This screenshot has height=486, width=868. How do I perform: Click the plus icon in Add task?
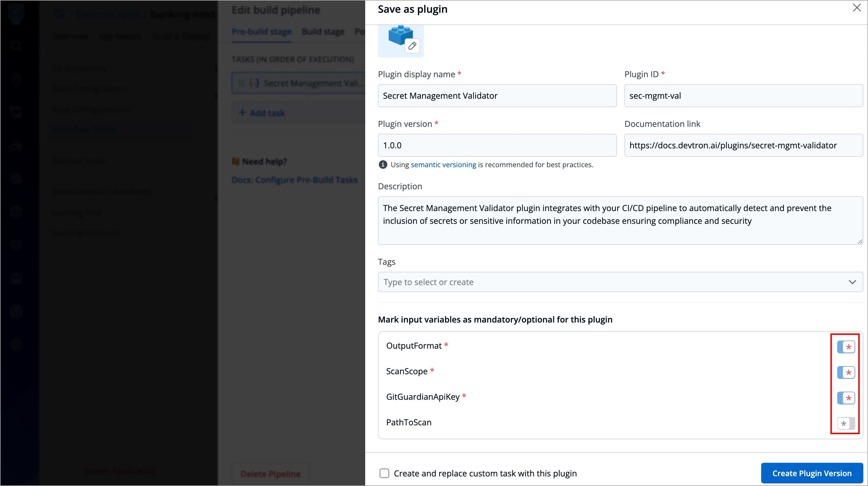click(x=242, y=113)
